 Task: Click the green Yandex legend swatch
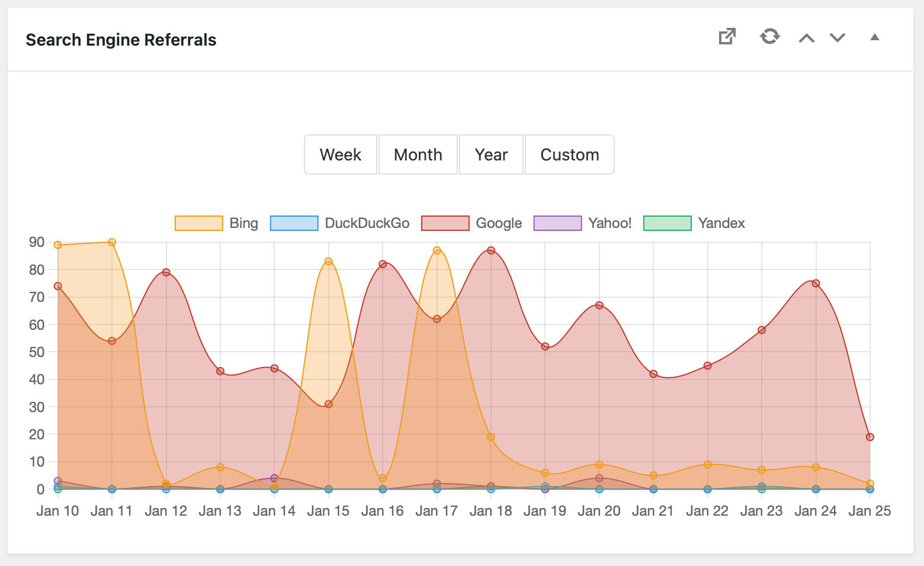click(667, 223)
